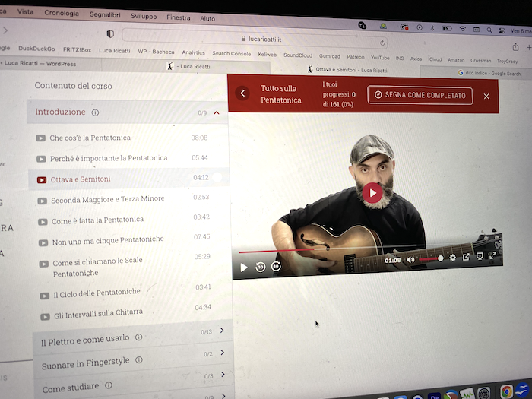
Task: Switch to the Google Search tab
Action: point(490,73)
